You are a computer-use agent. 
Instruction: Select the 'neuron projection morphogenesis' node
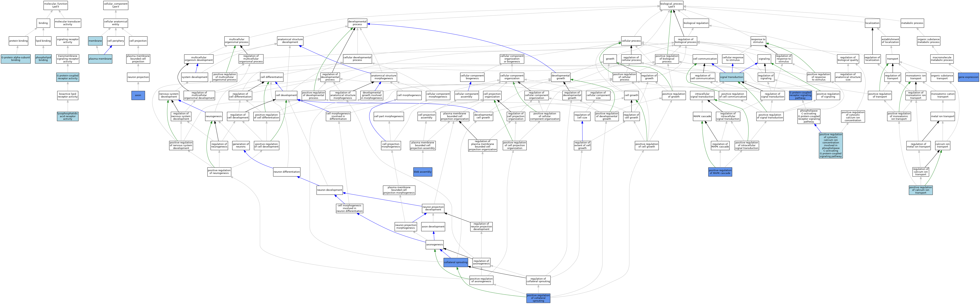click(x=405, y=227)
